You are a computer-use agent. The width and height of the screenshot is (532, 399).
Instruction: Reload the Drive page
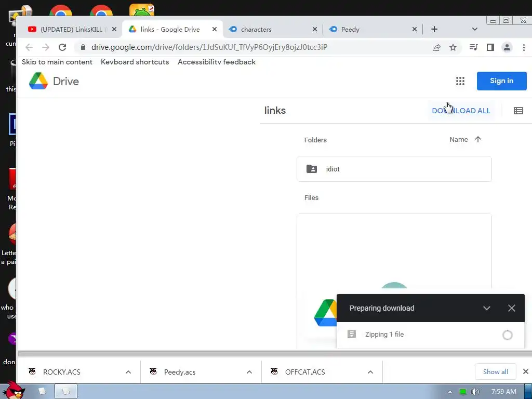point(62,47)
